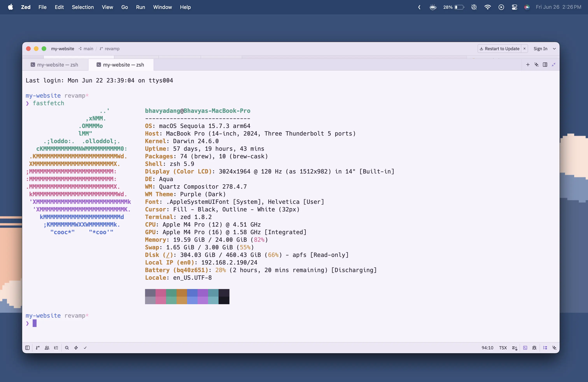
Task: Open the revamp branch selector
Action: tap(109, 49)
